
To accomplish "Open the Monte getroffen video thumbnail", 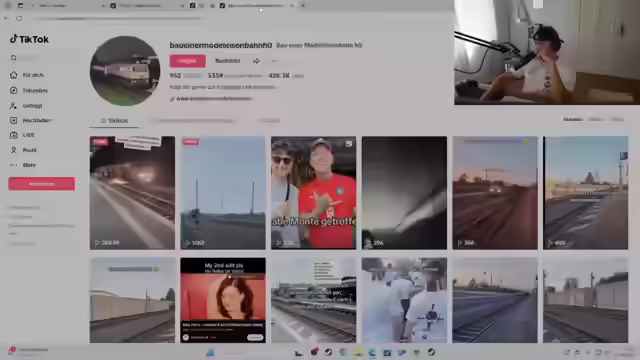I will [x=313, y=193].
